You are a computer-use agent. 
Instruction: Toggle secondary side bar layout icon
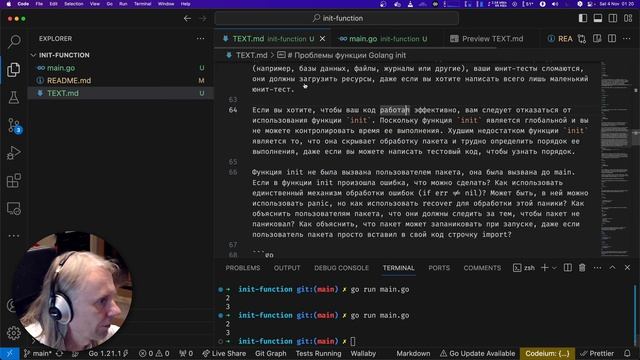(x=613, y=18)
